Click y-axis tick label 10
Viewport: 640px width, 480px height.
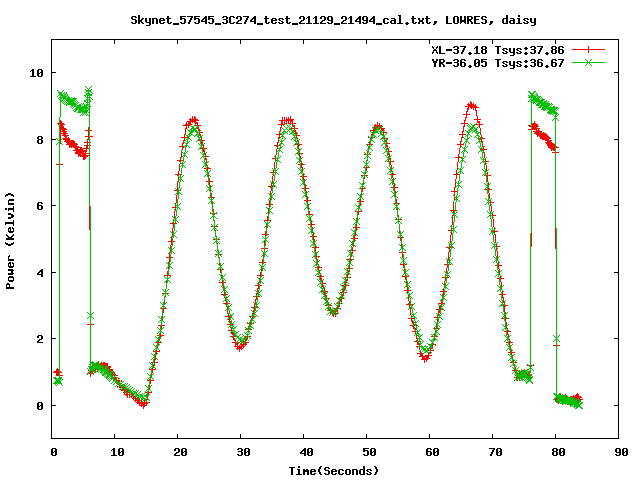coord(36,73)
